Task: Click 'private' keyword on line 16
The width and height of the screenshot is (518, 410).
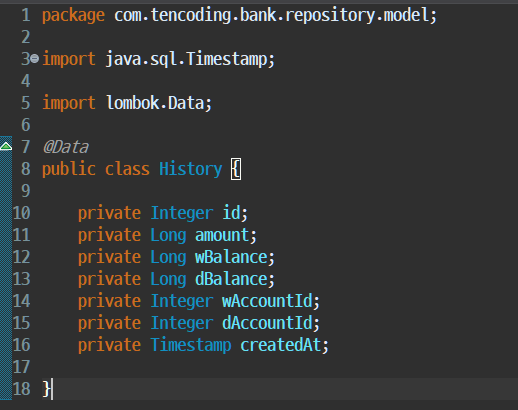Action: (109, 345)
